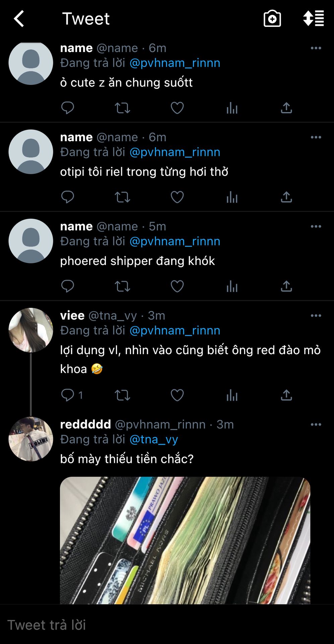Open more options on first reply tweet
This screenshot has height=644, width=334.
point(316,48)
